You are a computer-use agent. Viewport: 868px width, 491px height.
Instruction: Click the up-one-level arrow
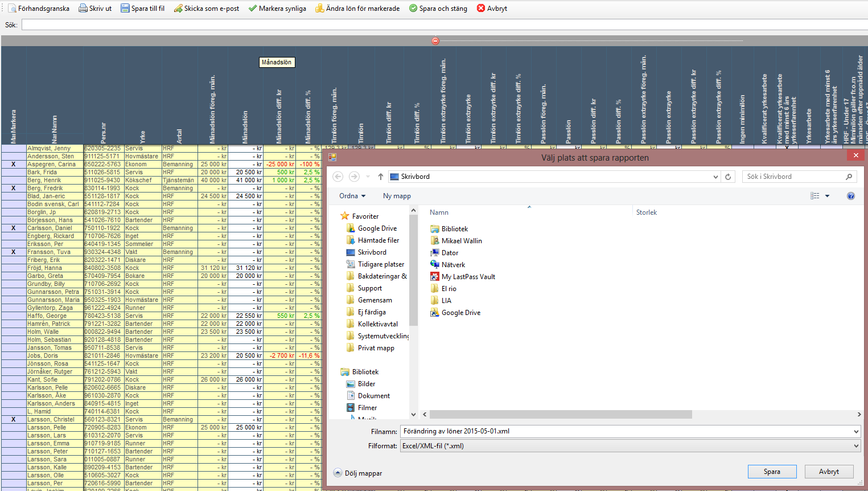point(381,177)
